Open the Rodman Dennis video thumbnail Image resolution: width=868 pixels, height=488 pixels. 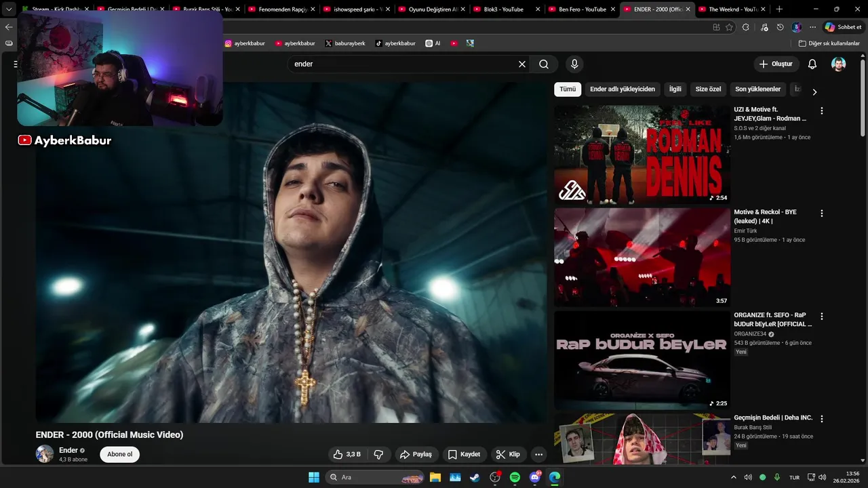pyautogui.click(x=642, y=155)
